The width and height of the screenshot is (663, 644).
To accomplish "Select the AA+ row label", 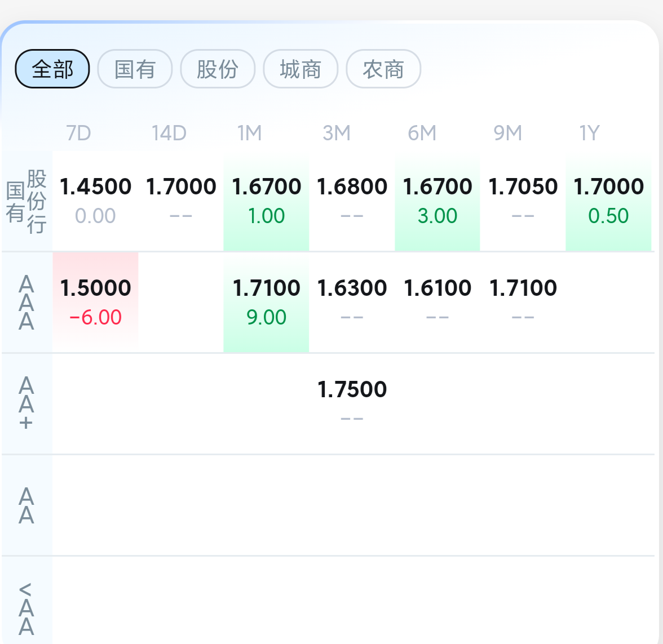I will tap(26, 403).
